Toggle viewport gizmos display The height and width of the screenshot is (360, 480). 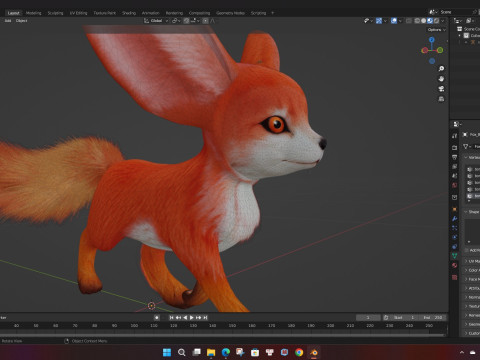(x=379, y=21)
